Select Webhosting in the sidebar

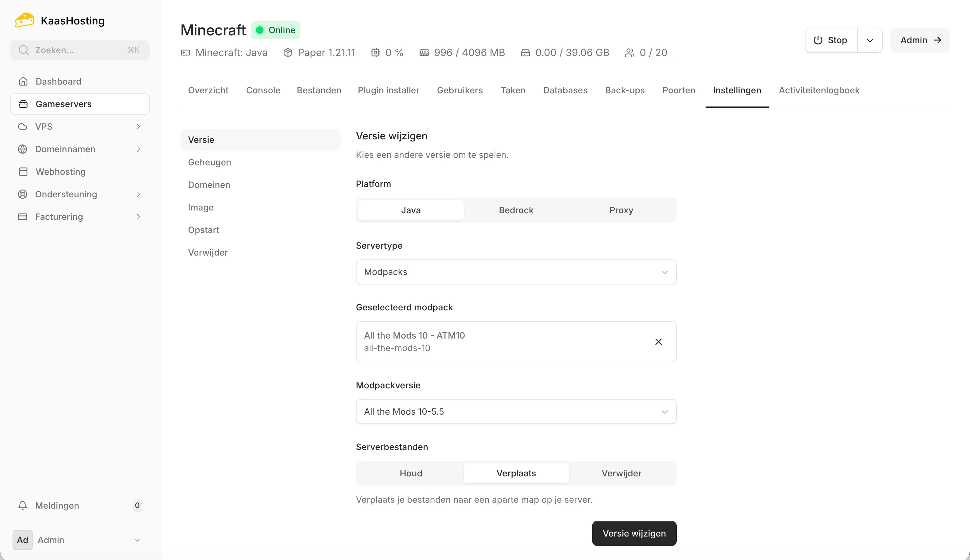tap(61, 172)
